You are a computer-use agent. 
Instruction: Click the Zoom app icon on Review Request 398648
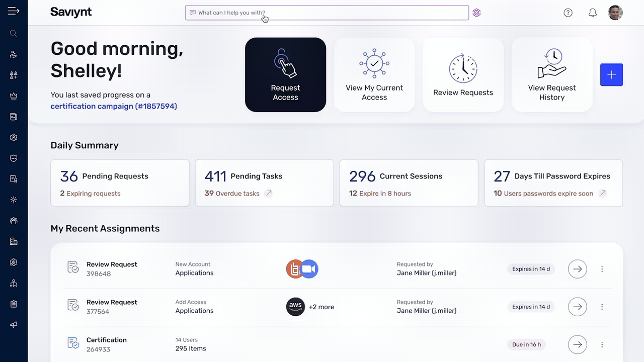(309, 269)
